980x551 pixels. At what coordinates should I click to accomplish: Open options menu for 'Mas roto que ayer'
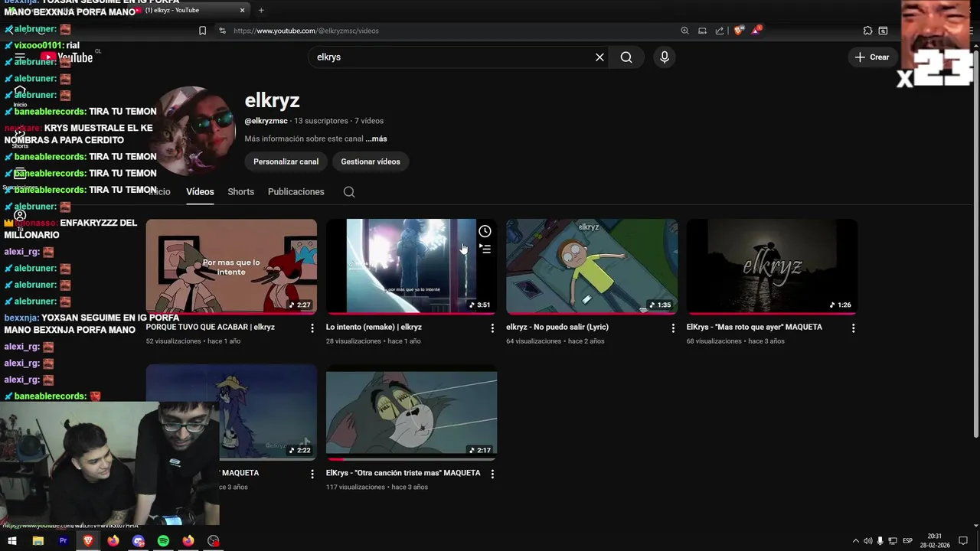coord(853,328)
